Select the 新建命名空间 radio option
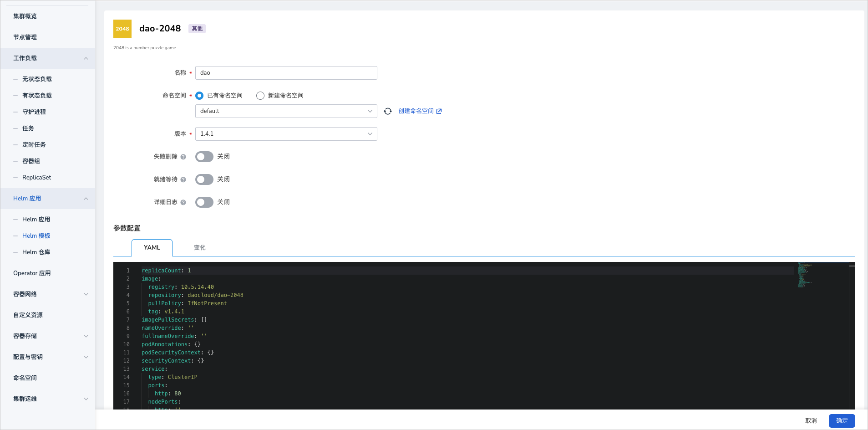This screenshot has height=430, width=868. click(260, 96)
